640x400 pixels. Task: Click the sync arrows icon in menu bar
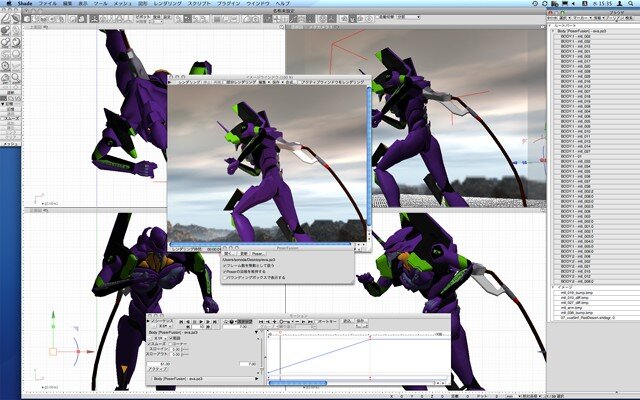coord(544,3)
